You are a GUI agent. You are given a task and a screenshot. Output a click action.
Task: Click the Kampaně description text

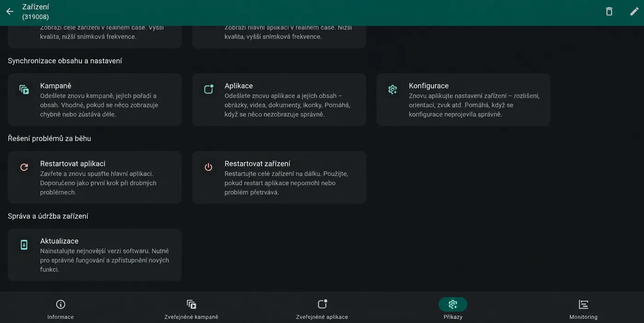click(99, 105)
